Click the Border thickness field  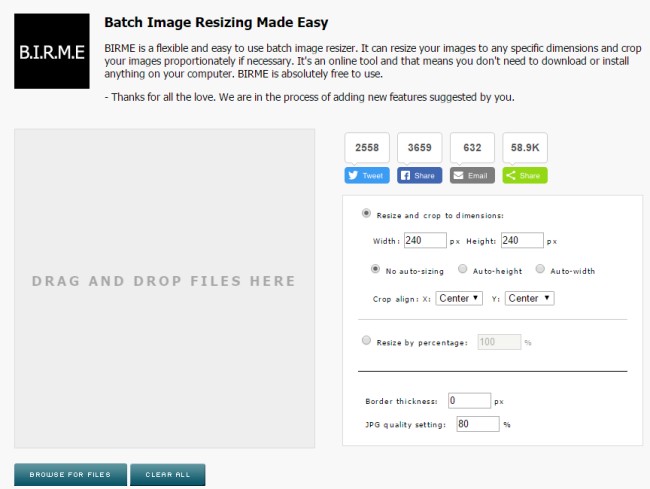tap(470, 401)
